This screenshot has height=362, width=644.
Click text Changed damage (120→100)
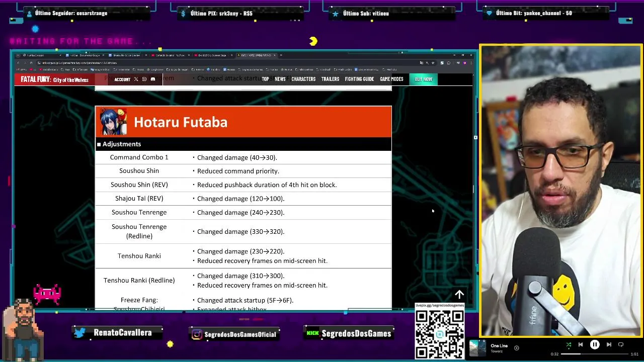(x=240, y=199)
